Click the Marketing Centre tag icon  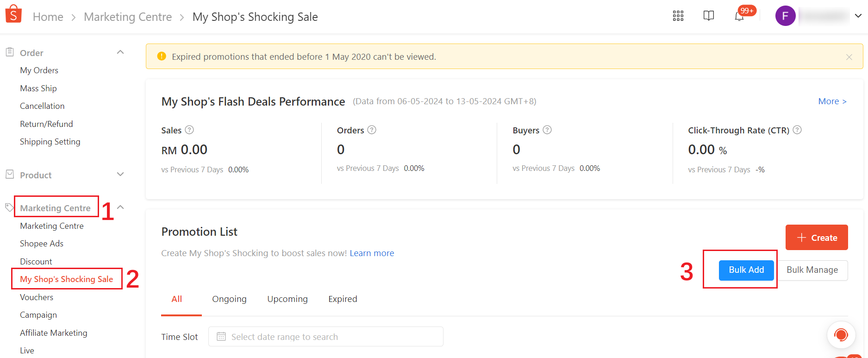point(9,207)
